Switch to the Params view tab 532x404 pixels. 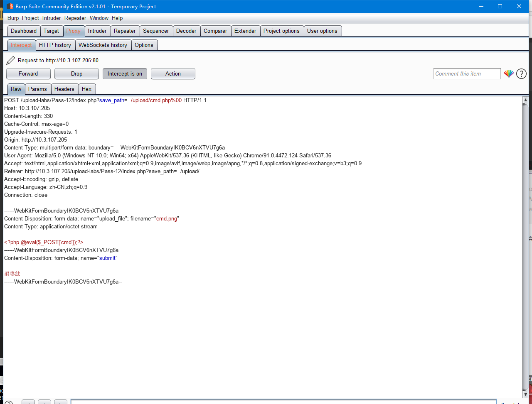pos(37,89)
